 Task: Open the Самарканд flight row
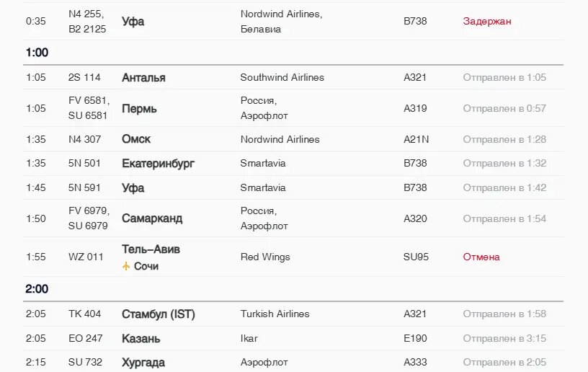pos(152,218)
